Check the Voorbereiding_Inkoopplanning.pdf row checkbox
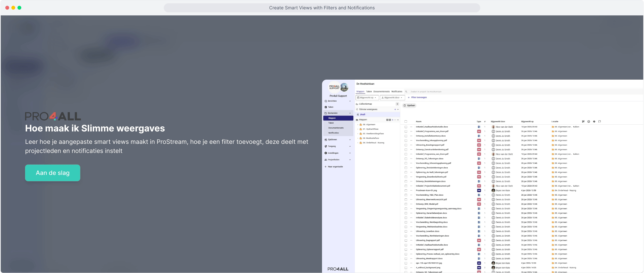This screenshot has height=273, width=644. click(406, 141)
